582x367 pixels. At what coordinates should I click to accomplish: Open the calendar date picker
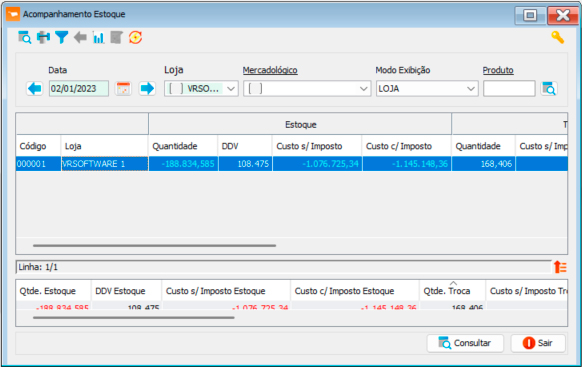pos(123,89)
